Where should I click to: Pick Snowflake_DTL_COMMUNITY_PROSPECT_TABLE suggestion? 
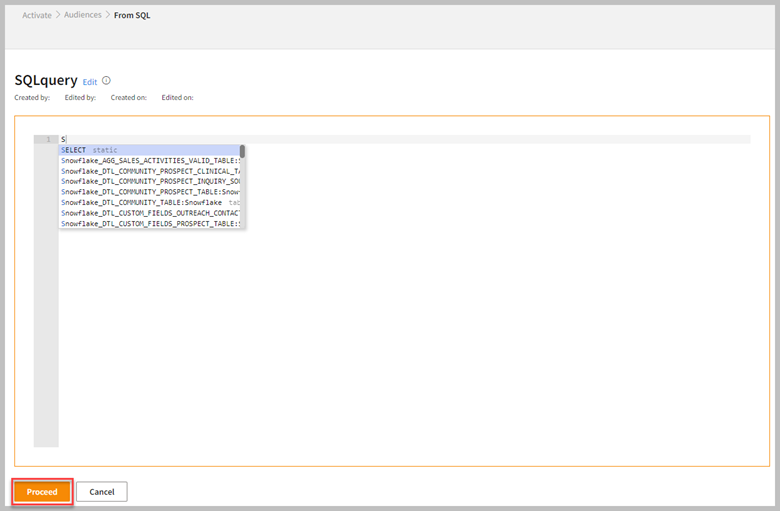pyautogui.click(x=148, y=192)
